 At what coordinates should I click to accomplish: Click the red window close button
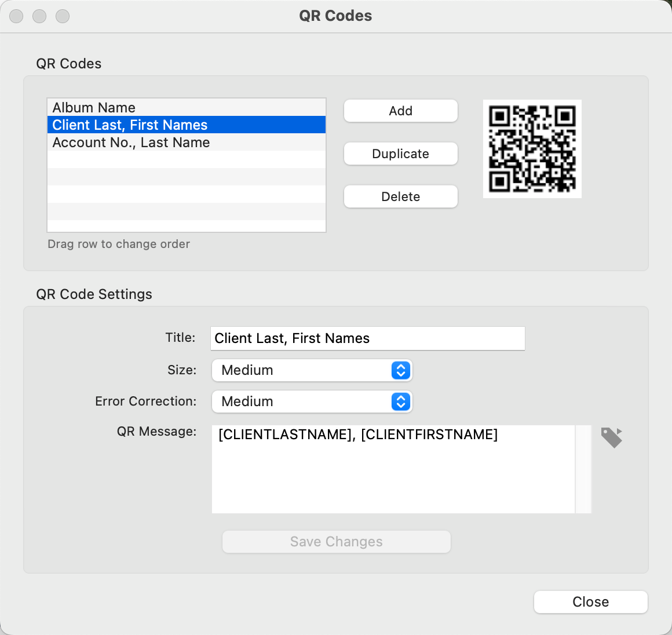(x=16, y=16)
